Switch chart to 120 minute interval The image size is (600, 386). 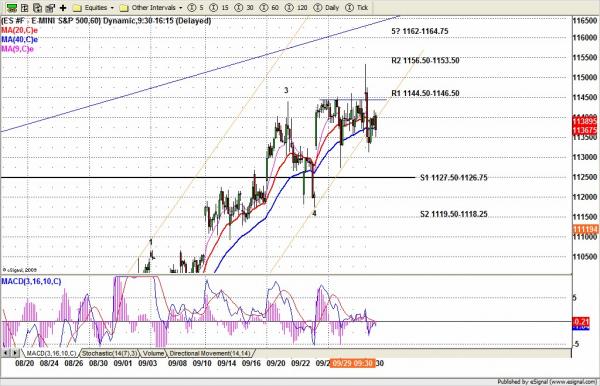296,7
